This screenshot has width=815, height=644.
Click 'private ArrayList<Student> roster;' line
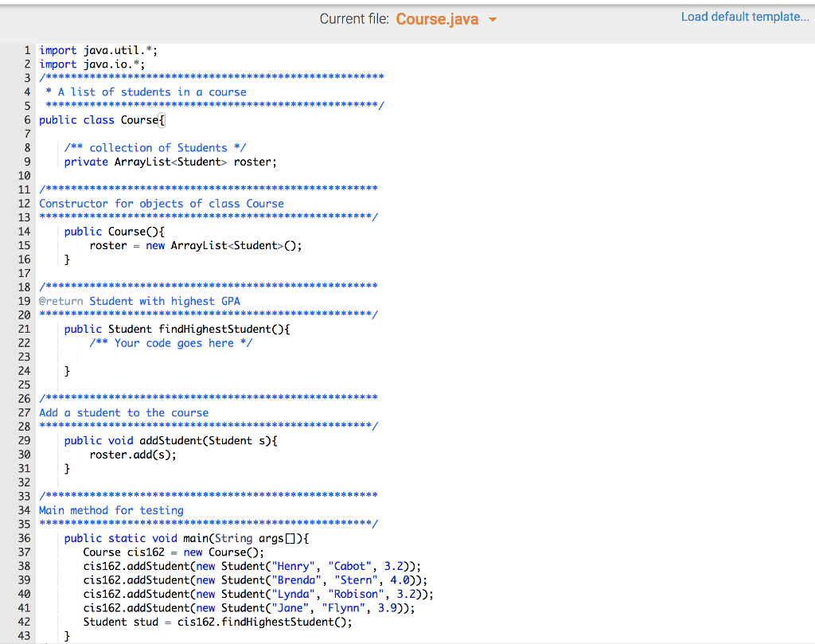pyautogui.click(x=170, y=162)
